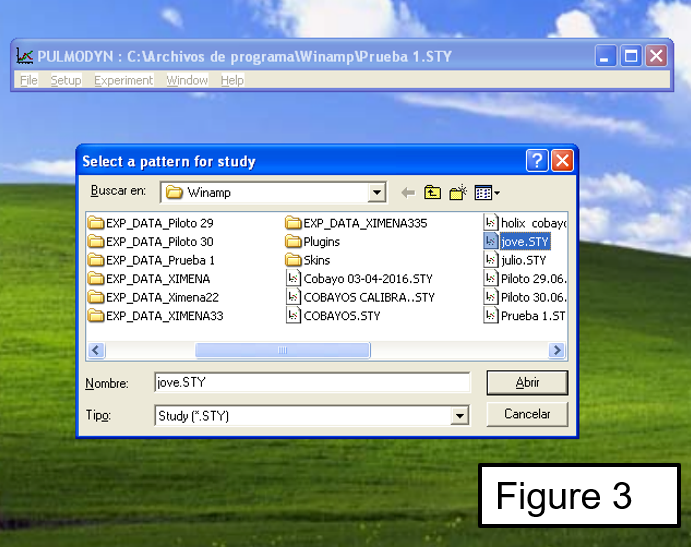This screenshot has width=691, height=547.
Task: Select the folder name EXP_DATA_XIMENA
Action: [x=158, y=279]
